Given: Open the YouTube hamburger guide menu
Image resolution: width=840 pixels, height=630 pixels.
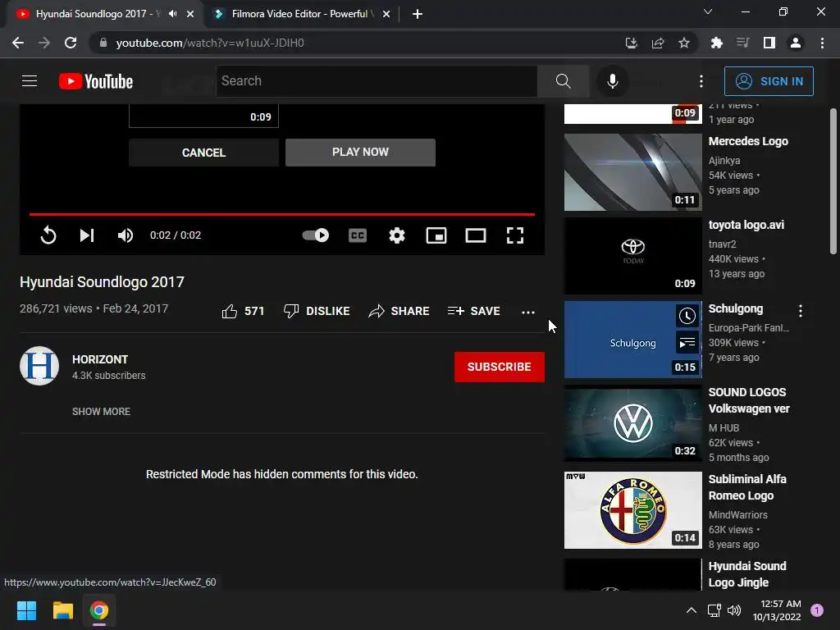Looking at the screenshot, I should pos(30,81).
